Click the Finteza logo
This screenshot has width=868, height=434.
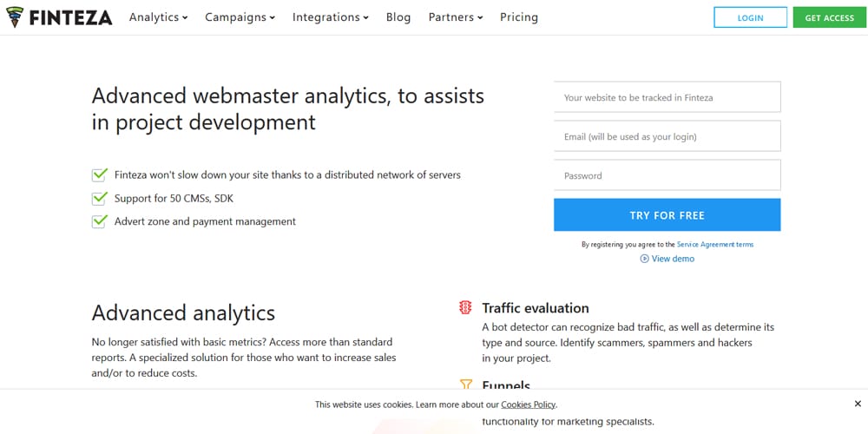coord(59,17)
